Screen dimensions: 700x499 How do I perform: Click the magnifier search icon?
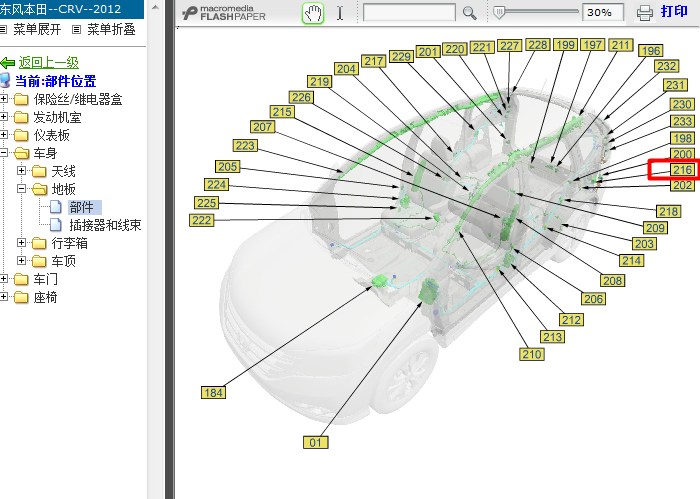click(469, 13)
